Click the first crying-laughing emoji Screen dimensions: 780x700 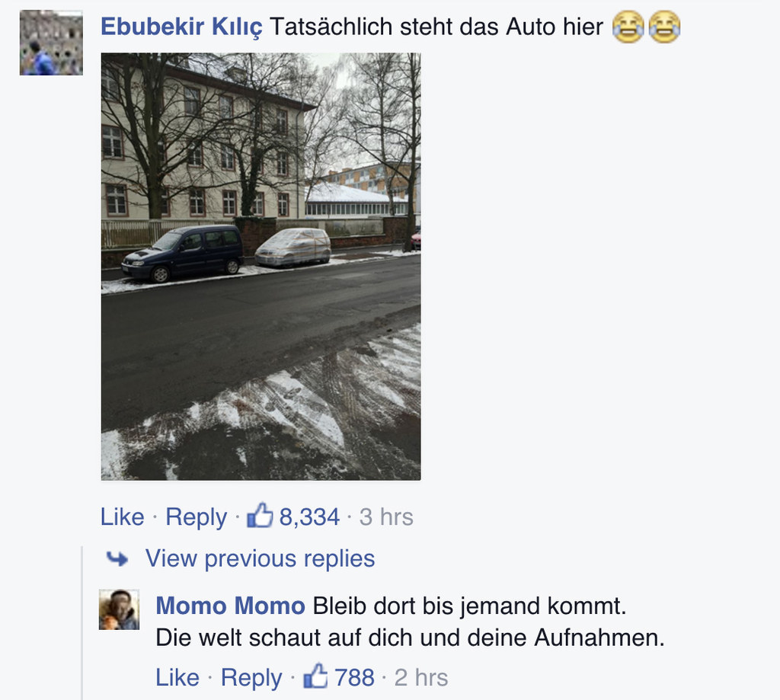(628, 27)
